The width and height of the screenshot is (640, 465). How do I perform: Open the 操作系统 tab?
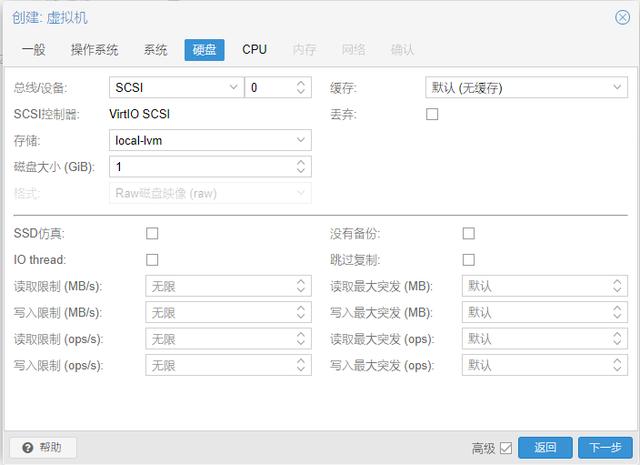94,50
